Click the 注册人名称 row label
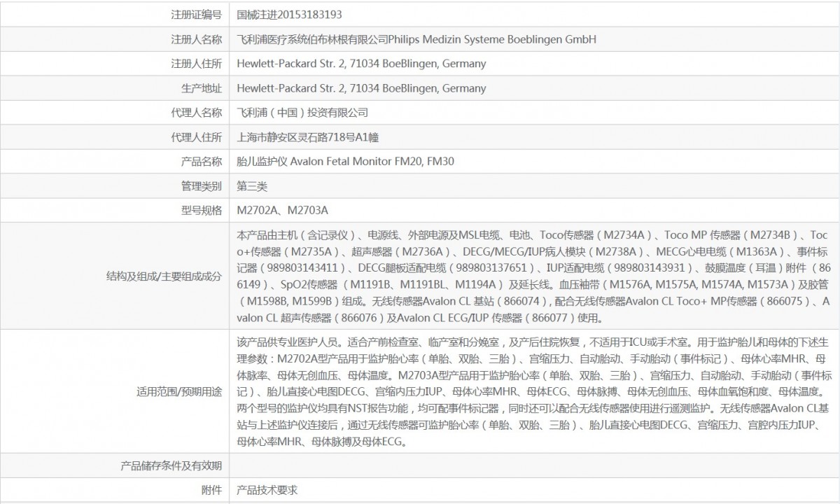The width and height of the screenshot is (840, 504). click(x=196, y=39)
